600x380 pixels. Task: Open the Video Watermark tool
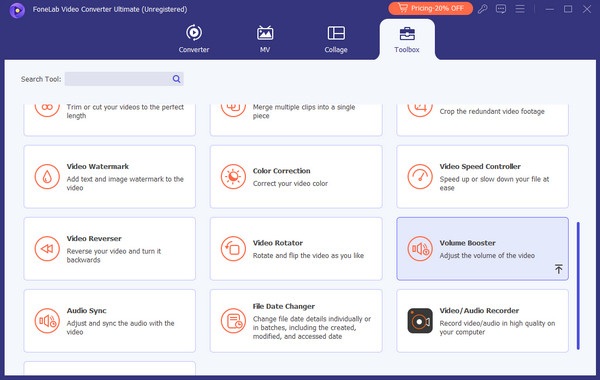(x=109, y=176)
